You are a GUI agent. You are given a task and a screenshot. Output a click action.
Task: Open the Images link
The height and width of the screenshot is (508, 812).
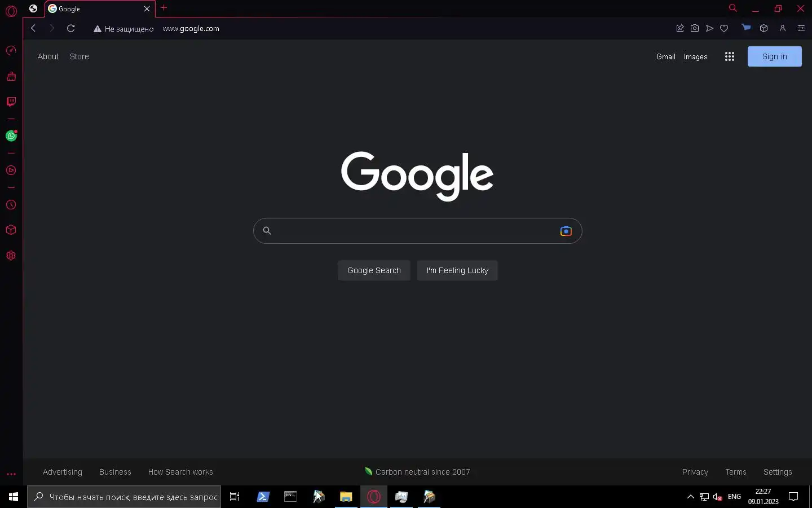pos(696,56)
